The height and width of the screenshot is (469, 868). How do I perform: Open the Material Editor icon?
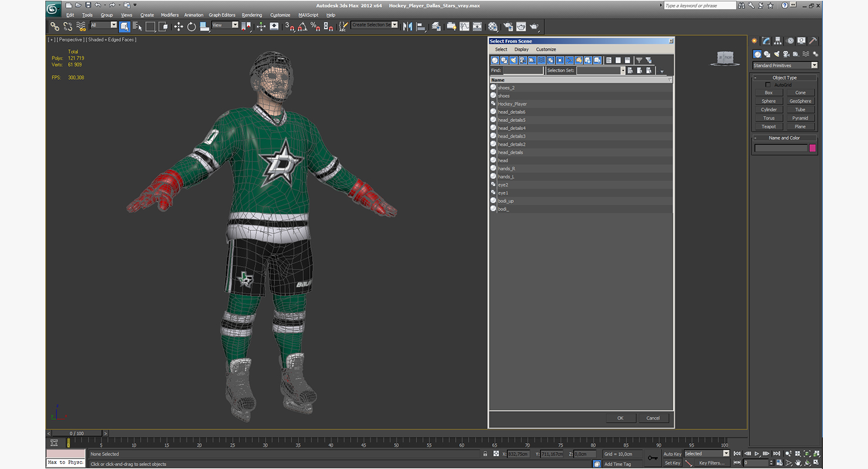(x=493, y=26)
